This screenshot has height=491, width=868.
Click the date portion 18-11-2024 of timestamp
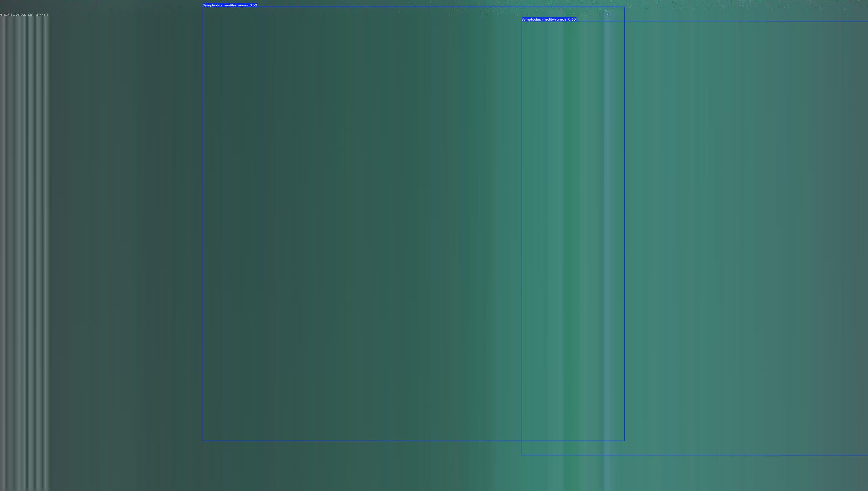tap(13, 15)
